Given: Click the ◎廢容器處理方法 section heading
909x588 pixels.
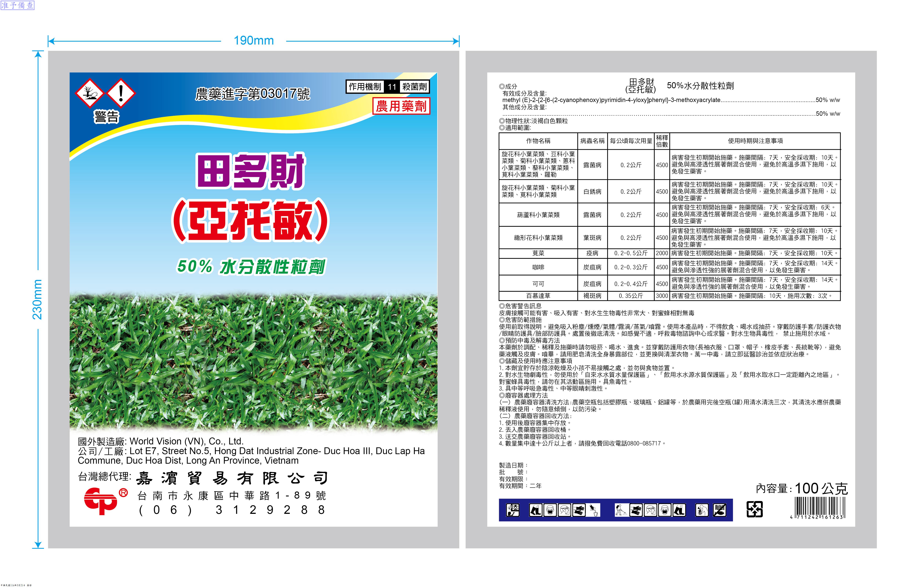Looking at the screenshot, I should [x=523, y=395].
